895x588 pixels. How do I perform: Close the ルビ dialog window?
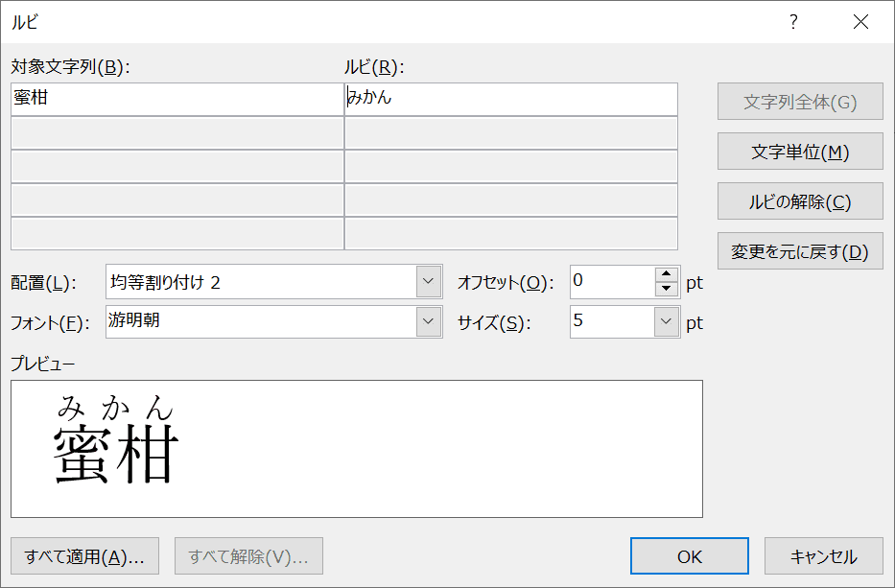(860, 22)
